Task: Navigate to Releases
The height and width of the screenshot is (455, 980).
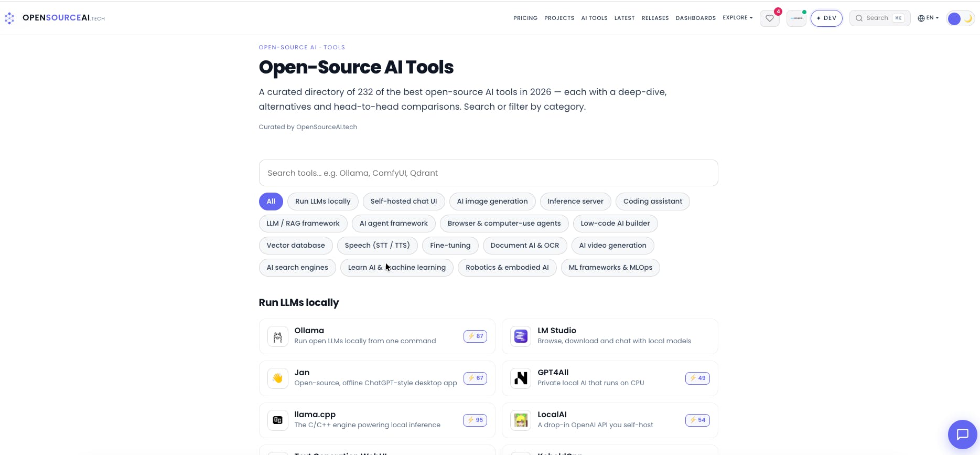Action: point(655,18)
